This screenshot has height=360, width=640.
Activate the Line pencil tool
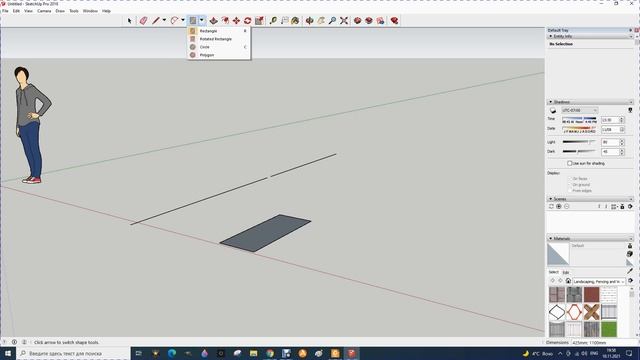pos(156,20)
